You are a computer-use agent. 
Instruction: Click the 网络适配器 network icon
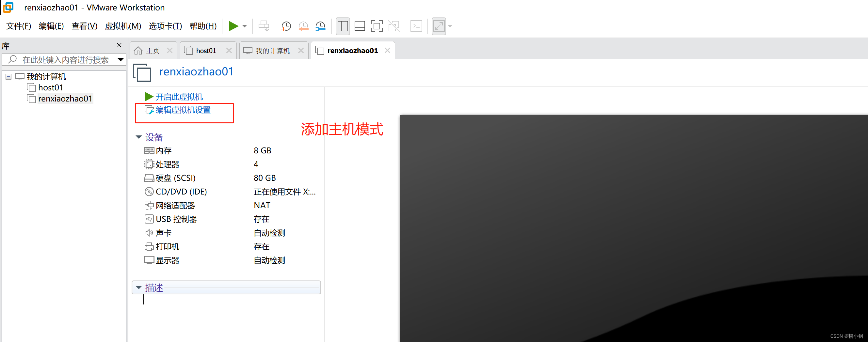(x=149, y=205)
